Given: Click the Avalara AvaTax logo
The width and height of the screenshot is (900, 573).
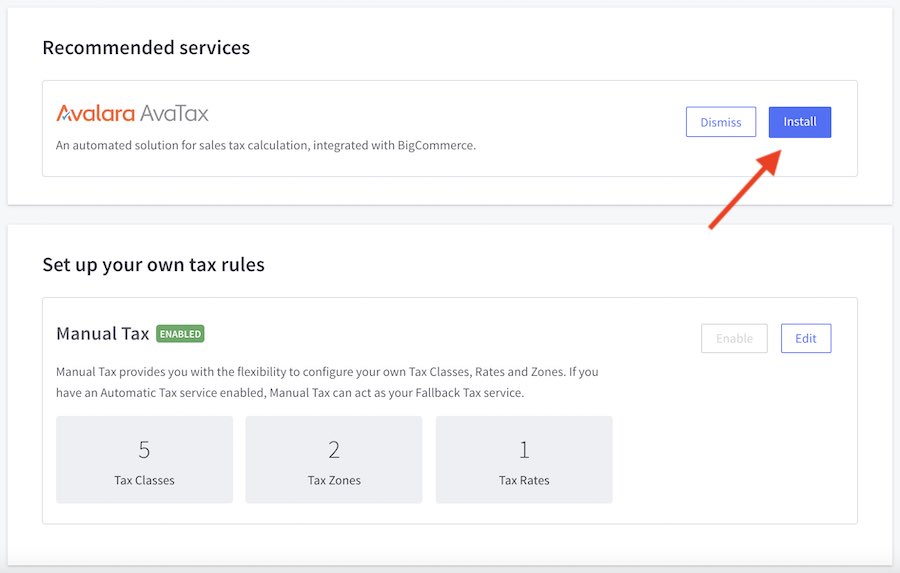Looking at the screenshot, I should pos(132,113).
